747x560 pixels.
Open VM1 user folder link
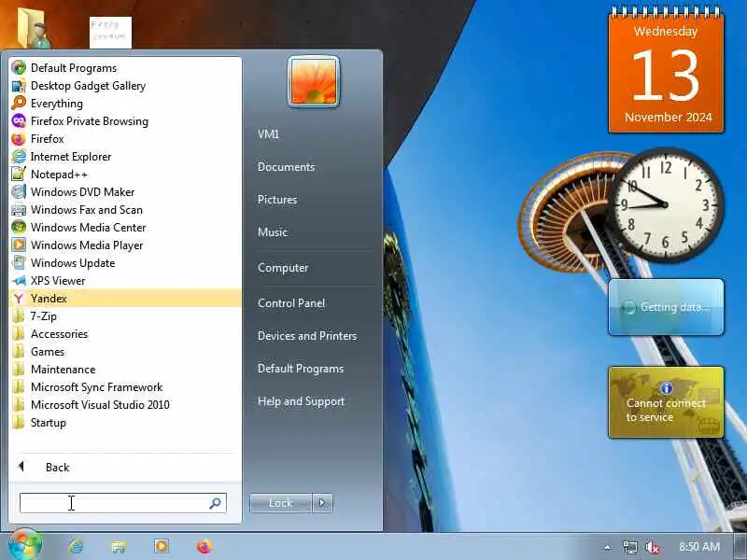(268, 134)
